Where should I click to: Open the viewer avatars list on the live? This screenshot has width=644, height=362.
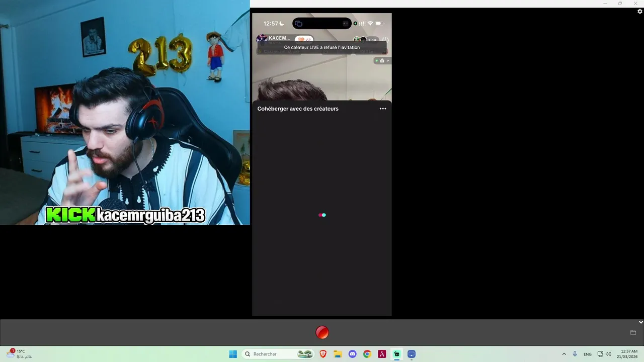tap(360, 39)
